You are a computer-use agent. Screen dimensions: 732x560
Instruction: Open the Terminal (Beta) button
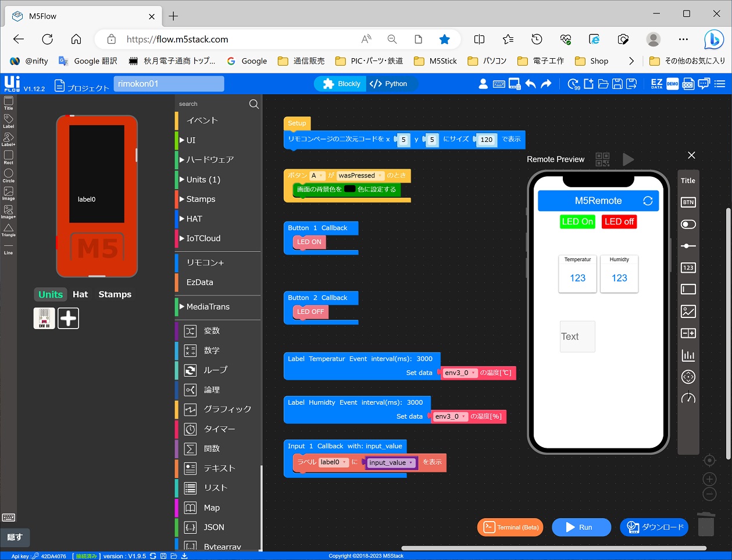pos(510,527)
